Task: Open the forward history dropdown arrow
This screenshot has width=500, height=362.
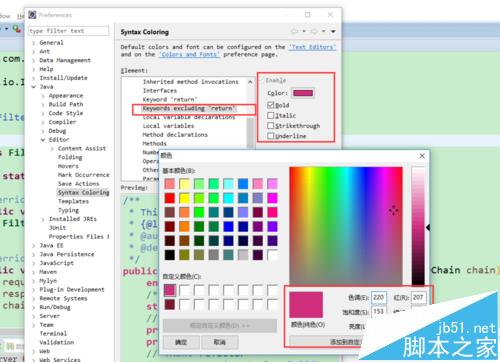Action: 323,31
